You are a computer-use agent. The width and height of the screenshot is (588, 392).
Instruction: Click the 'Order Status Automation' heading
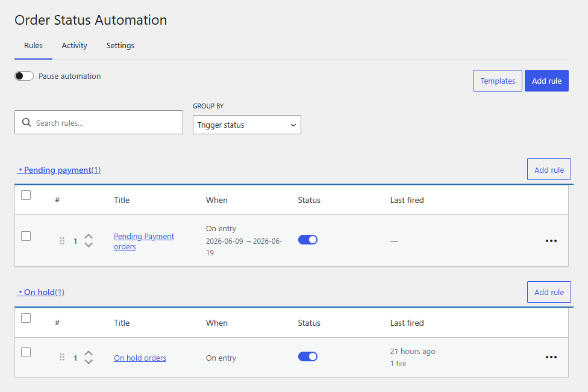click(x=91, y=20)
